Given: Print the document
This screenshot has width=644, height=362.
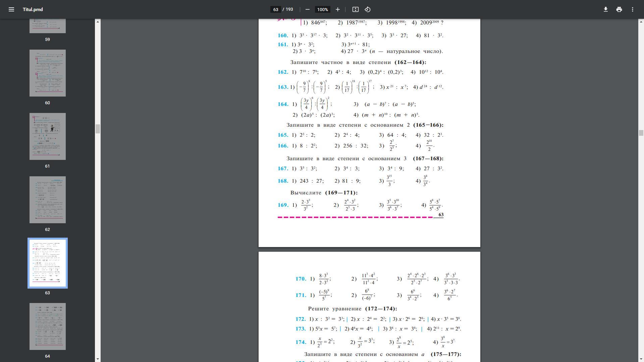Looking at the screenshot, I should [619, 9].
